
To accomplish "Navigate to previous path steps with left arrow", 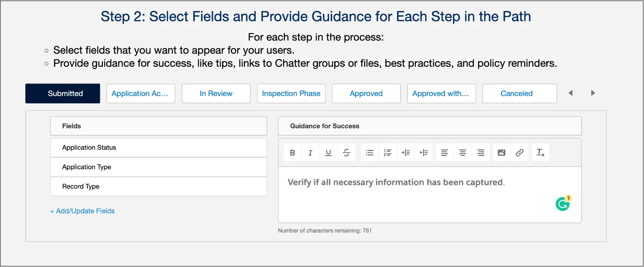I will coord(571,93).
